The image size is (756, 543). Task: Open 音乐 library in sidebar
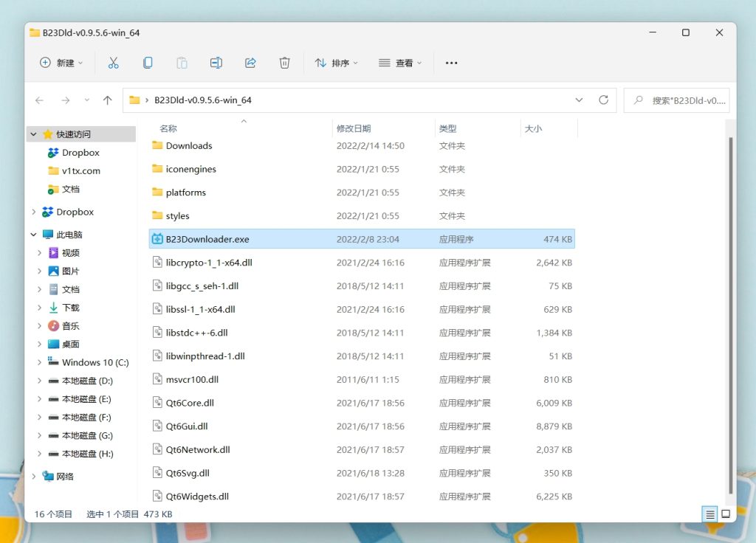tap(70, 326)
